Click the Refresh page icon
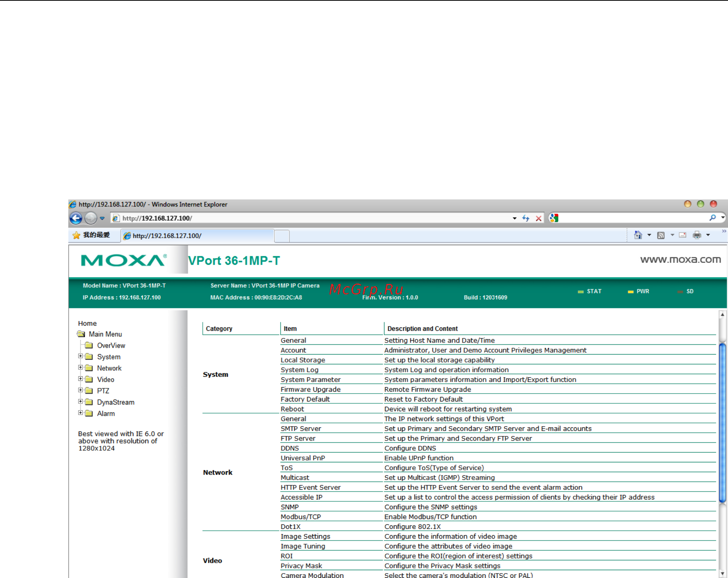Screen dimensions: 728x578 click(x=526, y=218)
